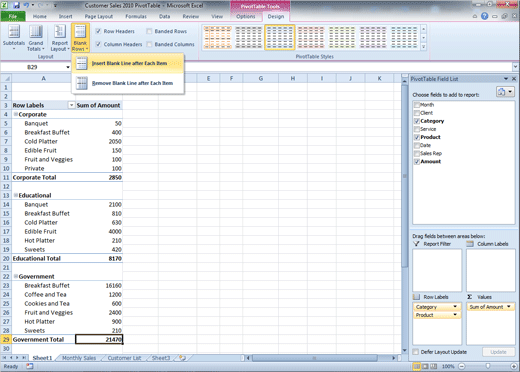The image size is (520, 372).
Task: Click the zoom in plus button
Action: point(514,366)
